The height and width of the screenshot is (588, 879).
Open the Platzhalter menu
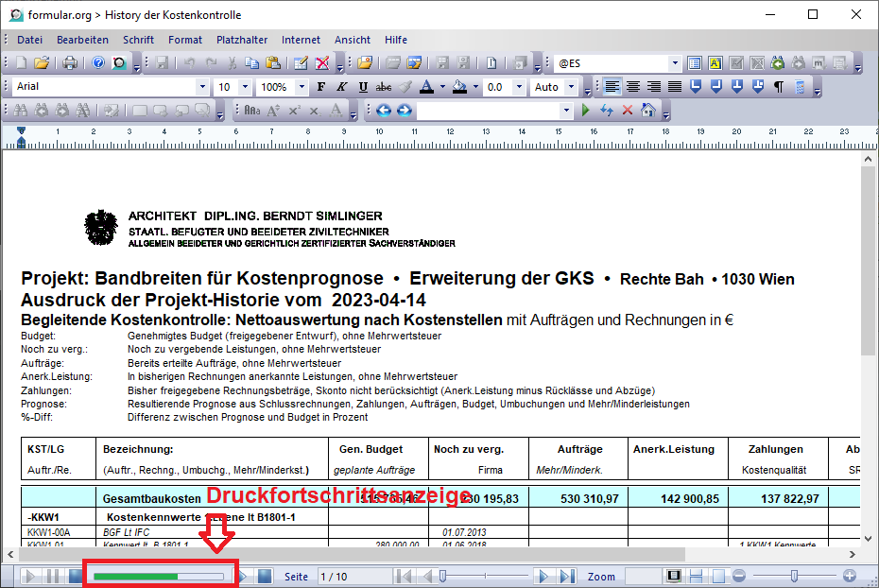pyautogui.click(x=242, y=40)
